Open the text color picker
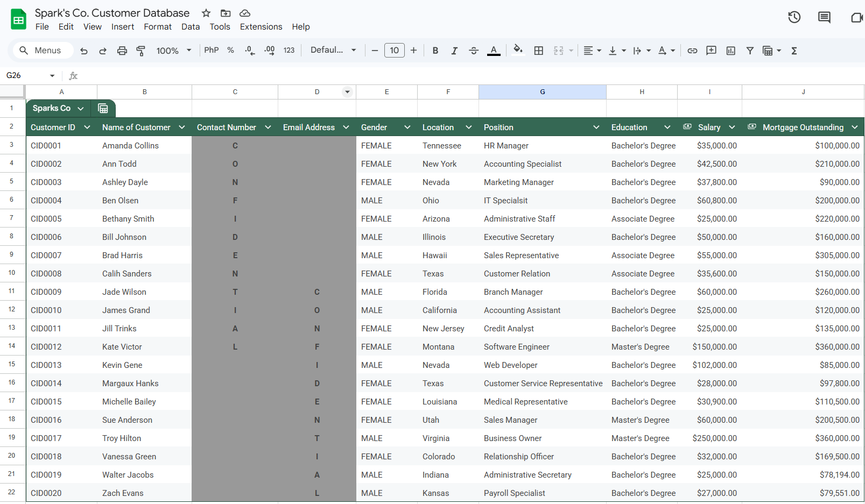865x504 pixels. coord(494,51)
